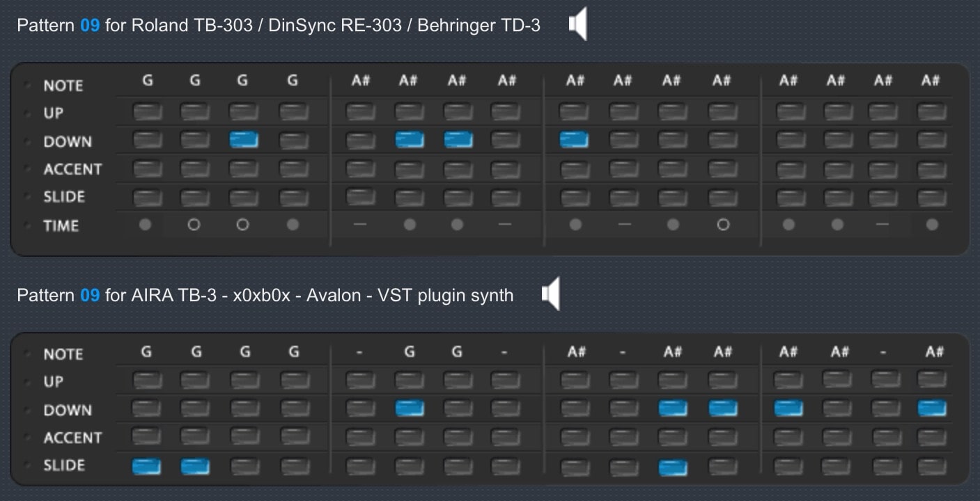Click the G note at step 6 of the TB-3 pattern
This screenshot has height=501, width=980.
[410, 352]
